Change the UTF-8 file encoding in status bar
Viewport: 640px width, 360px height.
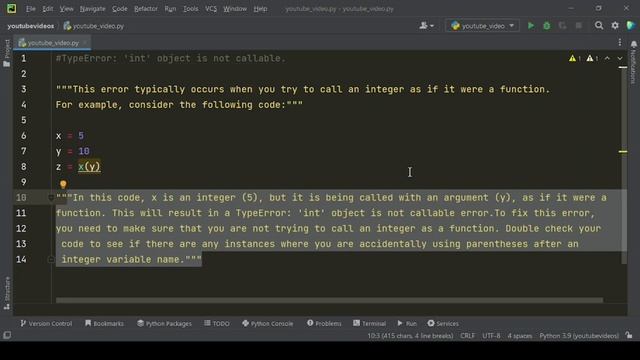coord(491,336)
